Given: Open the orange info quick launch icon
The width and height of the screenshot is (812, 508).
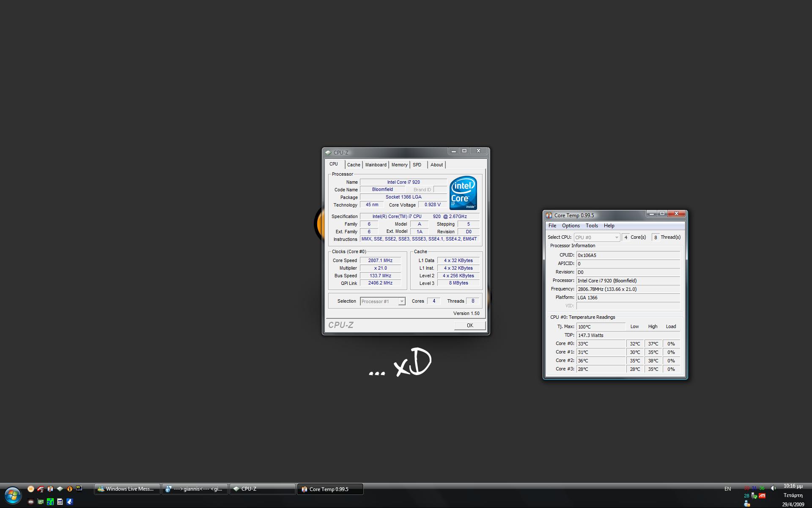Looking at the screenshot, I should point(70,489).
